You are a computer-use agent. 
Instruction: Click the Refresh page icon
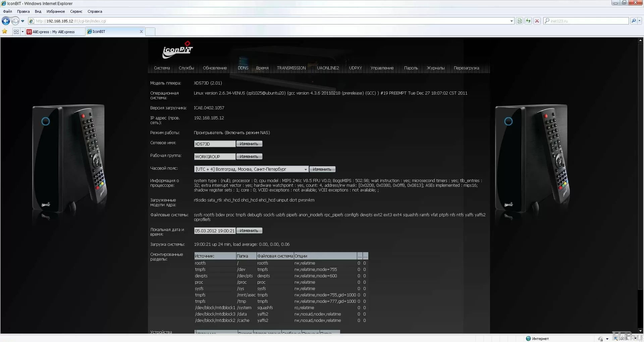click(528, 21)
